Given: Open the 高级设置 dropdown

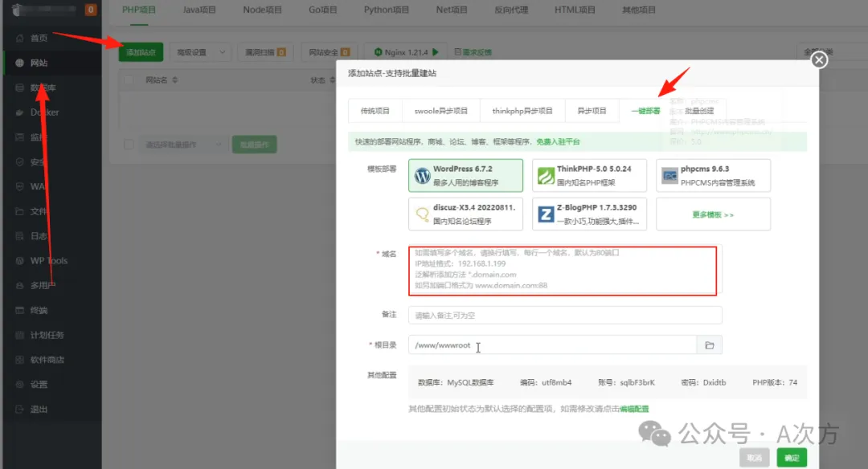Looking at the screenshot, I should tap(201, 52).
